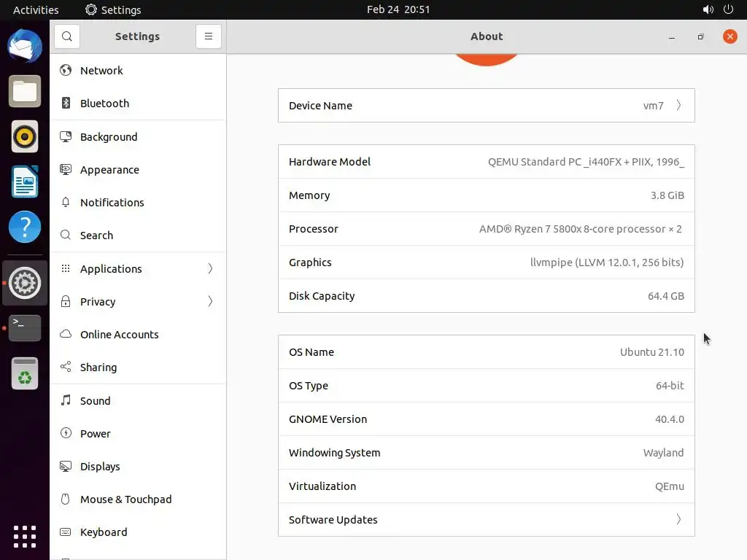
Task: Open Trash from the dock
Action: point(25,373)
